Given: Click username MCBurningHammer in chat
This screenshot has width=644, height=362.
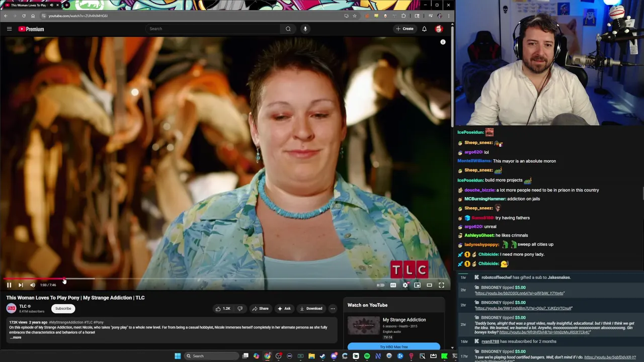Looking at the screenshot, I should [x=485, y=199].
